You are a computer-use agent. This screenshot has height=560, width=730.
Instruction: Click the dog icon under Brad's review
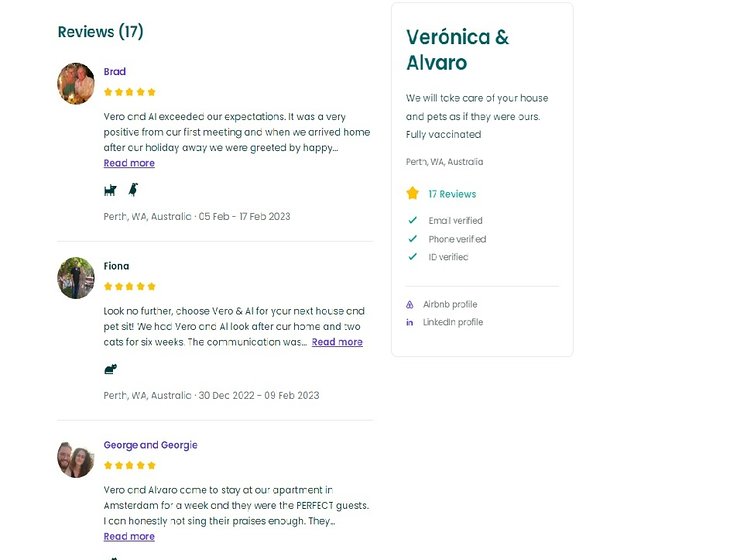tap(110, 189)
